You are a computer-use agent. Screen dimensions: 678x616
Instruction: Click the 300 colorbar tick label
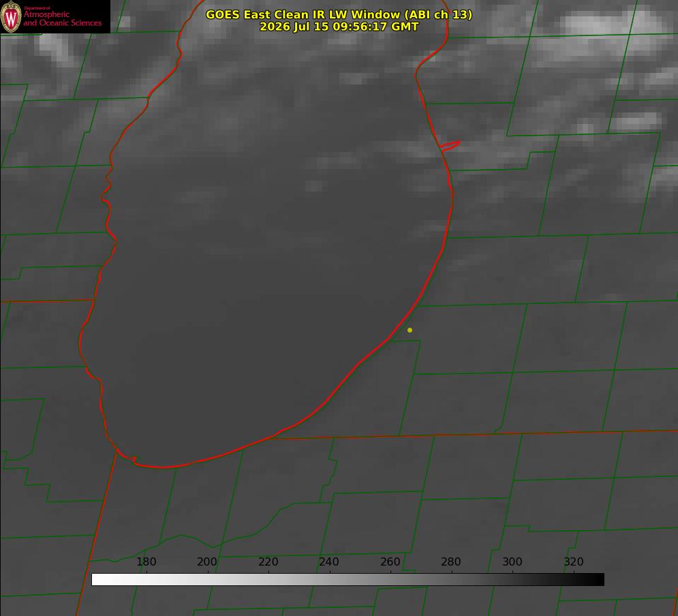pos(512,561)
